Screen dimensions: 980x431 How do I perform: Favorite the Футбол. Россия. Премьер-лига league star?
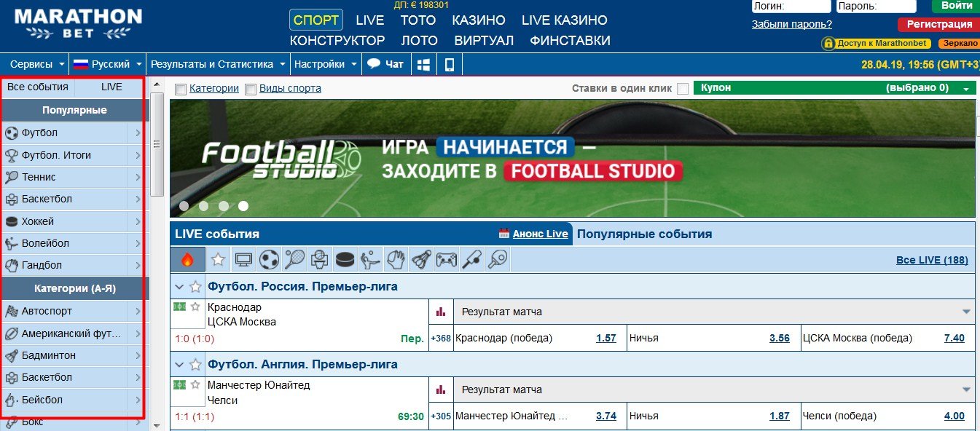(195, 286)
